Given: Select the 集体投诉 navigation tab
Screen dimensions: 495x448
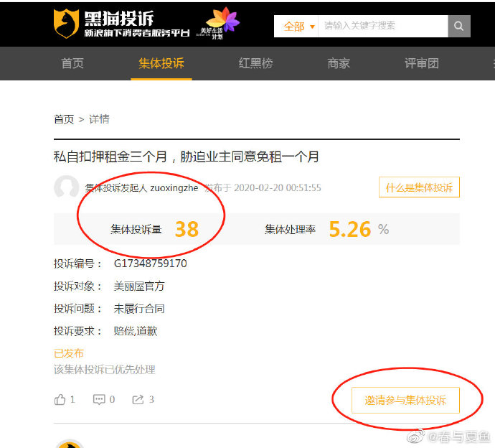Looking at the screenshot, I should click(x=161, y=63).
